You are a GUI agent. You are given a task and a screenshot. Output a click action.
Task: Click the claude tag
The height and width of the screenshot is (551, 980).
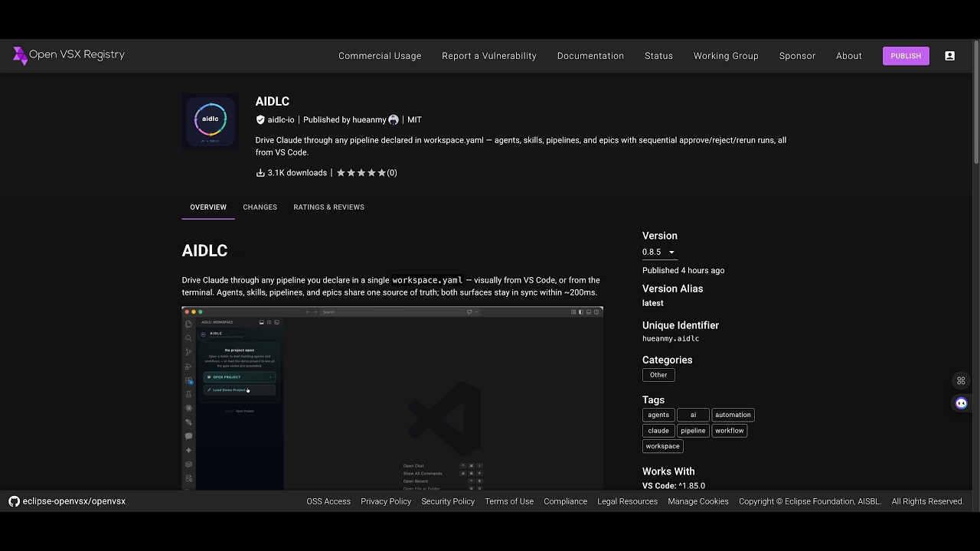pos(658,431)
